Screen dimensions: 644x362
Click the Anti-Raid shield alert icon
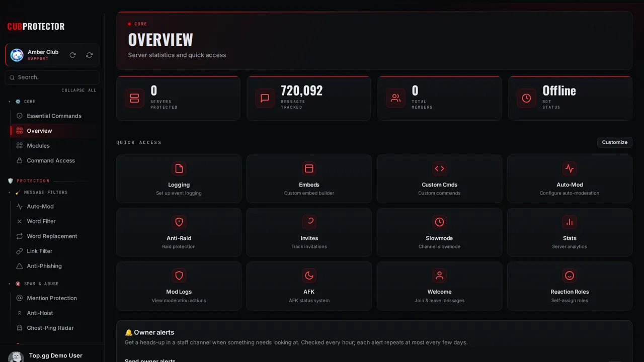(179, 222)
